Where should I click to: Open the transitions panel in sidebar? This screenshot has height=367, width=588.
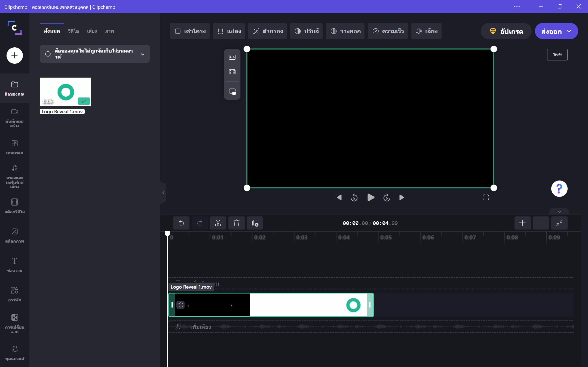point(15,323)
